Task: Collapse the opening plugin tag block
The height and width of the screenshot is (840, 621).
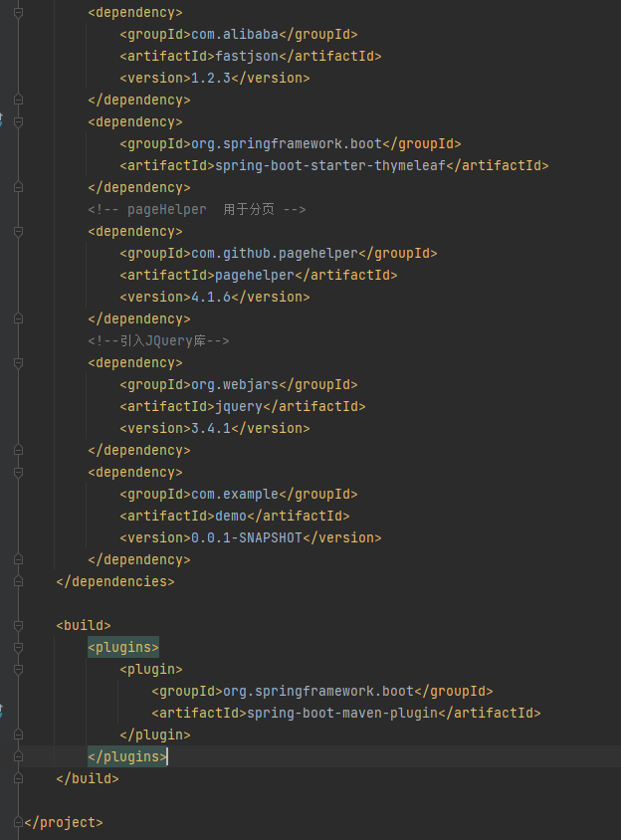Action: (18, 670)
